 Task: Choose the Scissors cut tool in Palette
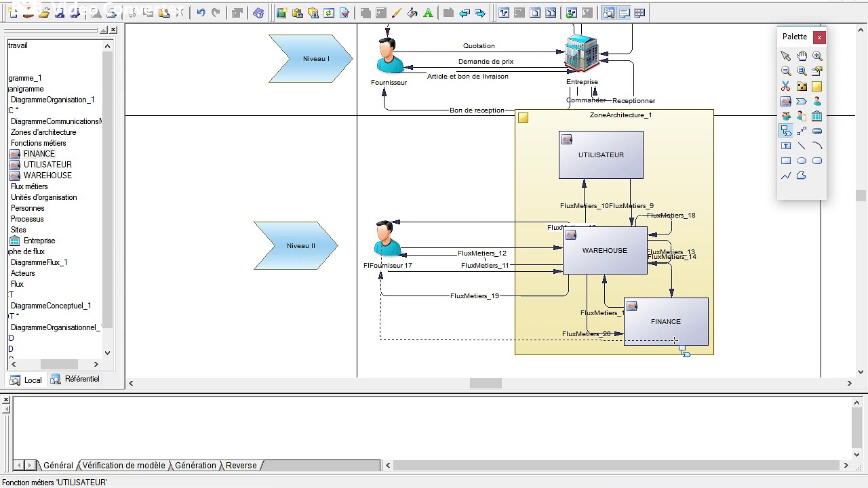(785, 86)
